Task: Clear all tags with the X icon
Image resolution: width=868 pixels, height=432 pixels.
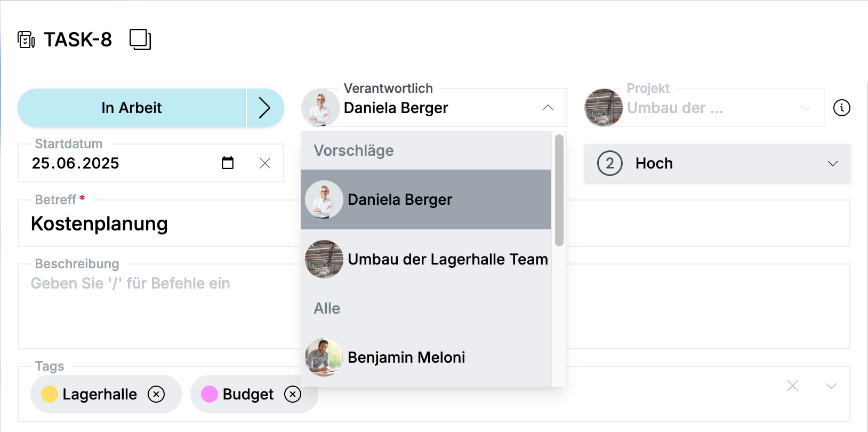Action: click(793, 386)
